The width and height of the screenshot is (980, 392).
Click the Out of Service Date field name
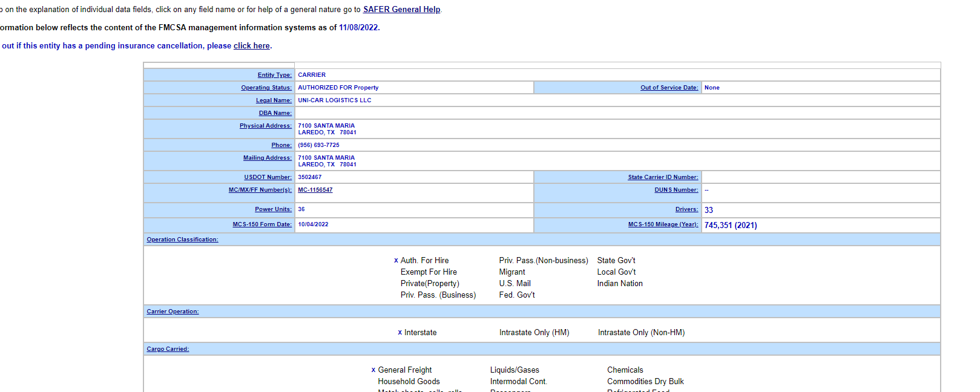(669, 88)
